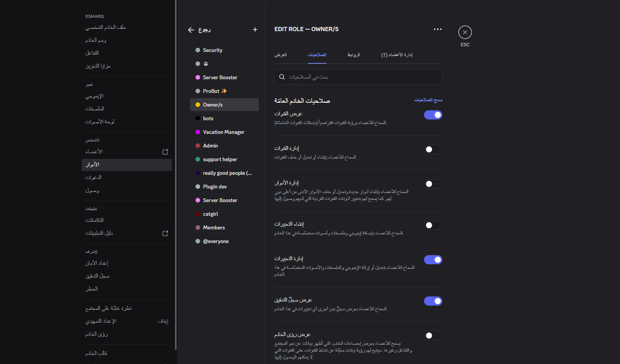The image size is (620, 364).
Task: Enable the إدارة القنوات toggle
Action: tap(433, 149)
